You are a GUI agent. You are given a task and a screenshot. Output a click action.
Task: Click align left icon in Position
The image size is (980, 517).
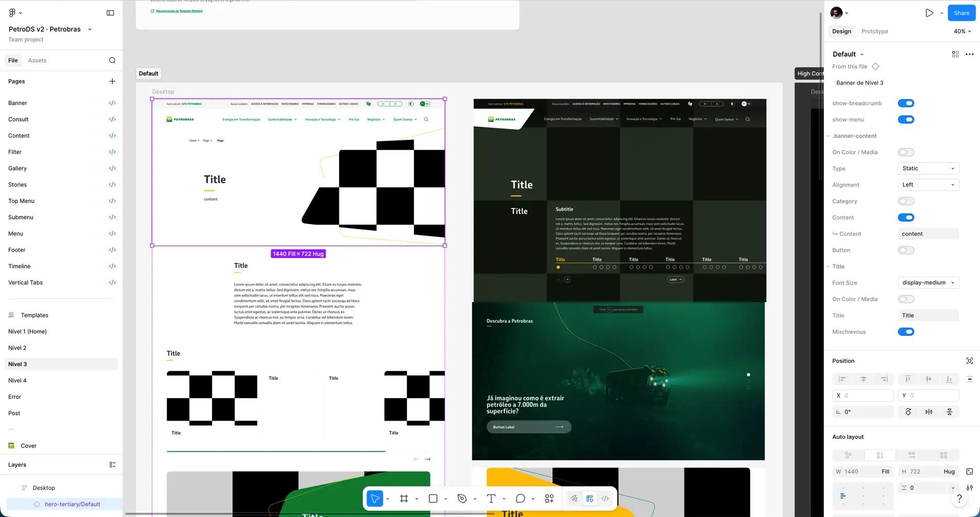pyautogui.click(x=842, y=379)
